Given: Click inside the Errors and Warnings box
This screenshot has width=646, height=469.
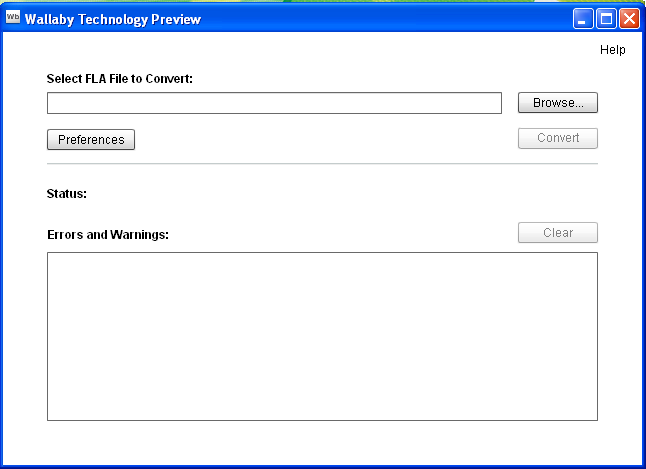Looking at the screenshot, I should [x=322, y=336].
